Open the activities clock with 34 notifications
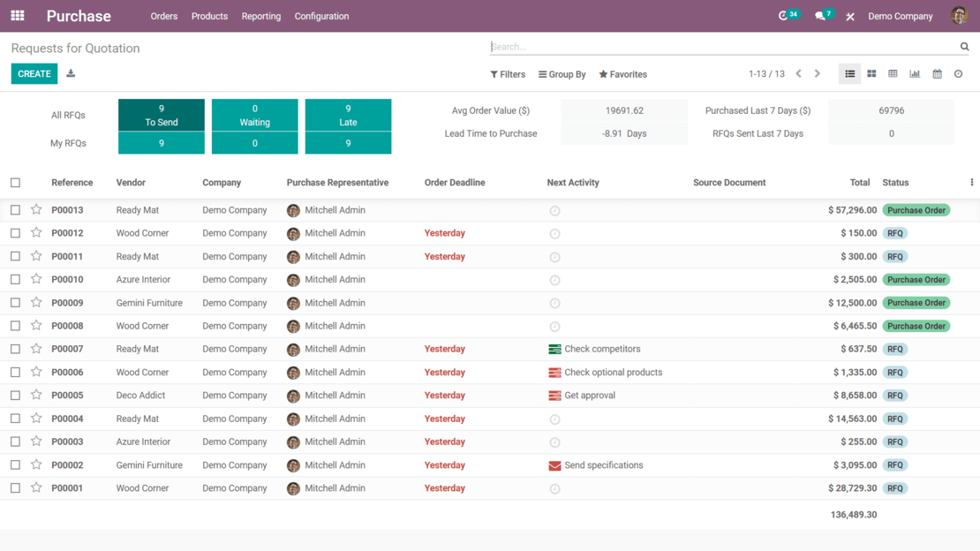980x551 pixels. pos(785,15)
